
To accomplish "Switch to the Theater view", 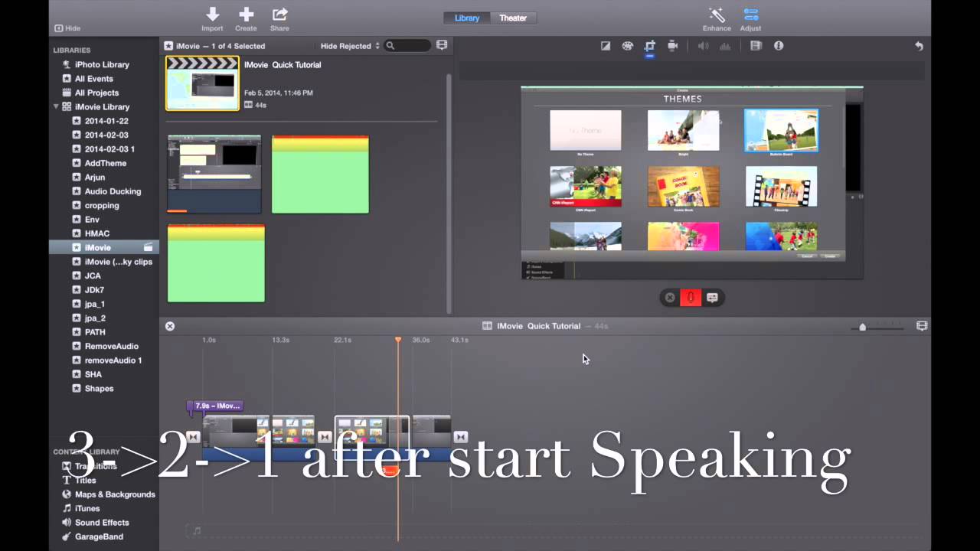I will coord(513,18).
